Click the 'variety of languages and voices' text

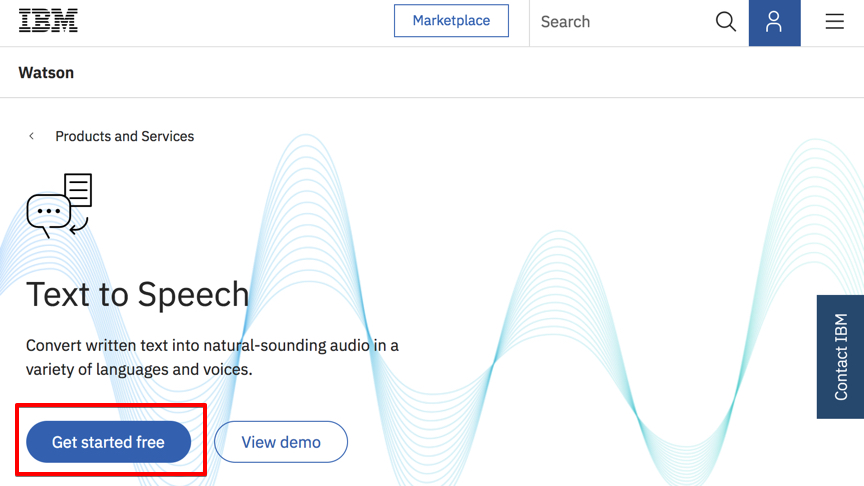[x=139, y=369]
